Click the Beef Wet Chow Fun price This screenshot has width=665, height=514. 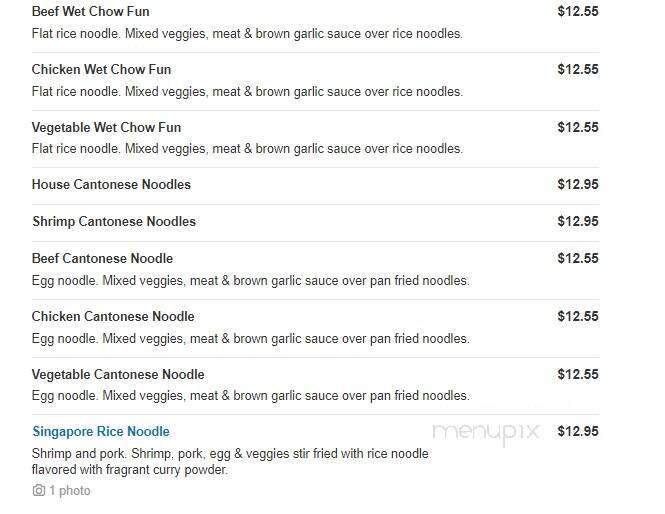[x=578, y=12]
